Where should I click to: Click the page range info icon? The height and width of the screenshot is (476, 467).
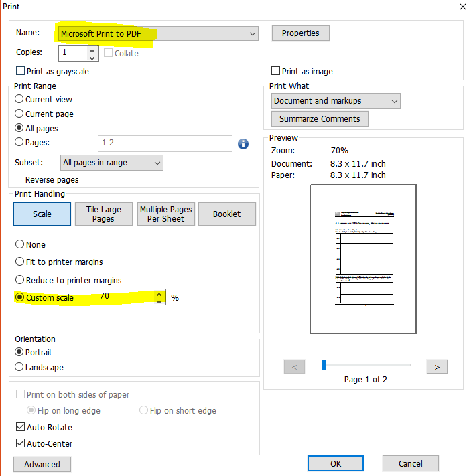point(243,143)
